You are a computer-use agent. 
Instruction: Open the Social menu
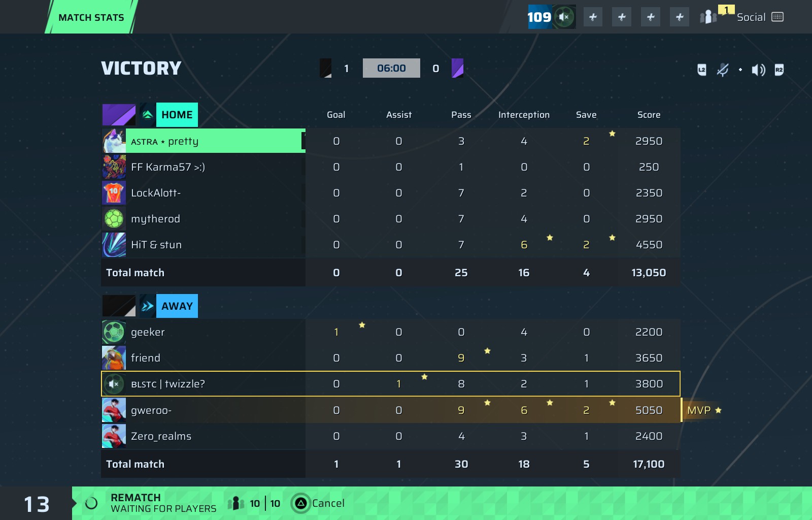point(751,17)
